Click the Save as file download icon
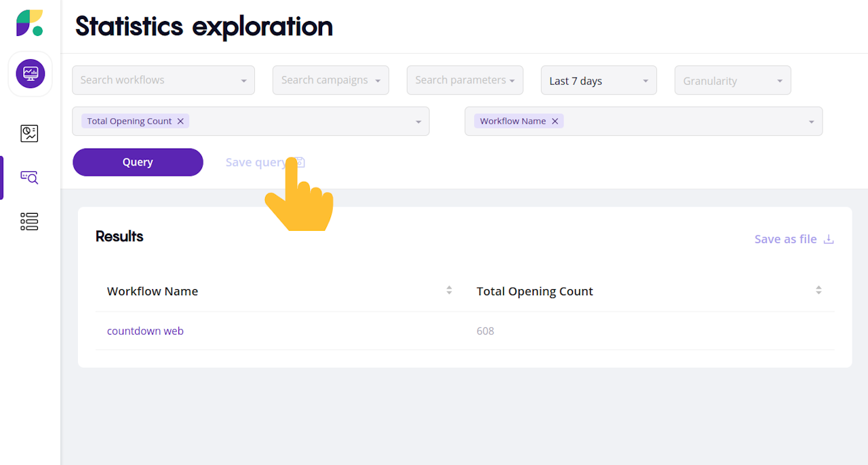Image resolution: width=868 pixels, height=465 pixels. [x=829, y=239]
